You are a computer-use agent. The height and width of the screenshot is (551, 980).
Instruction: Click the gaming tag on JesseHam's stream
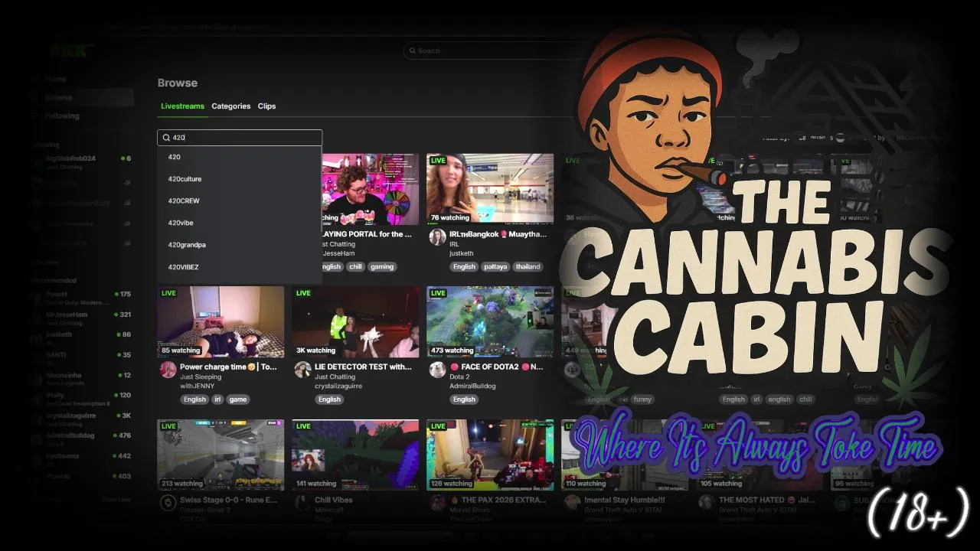[x=382, y=267]
